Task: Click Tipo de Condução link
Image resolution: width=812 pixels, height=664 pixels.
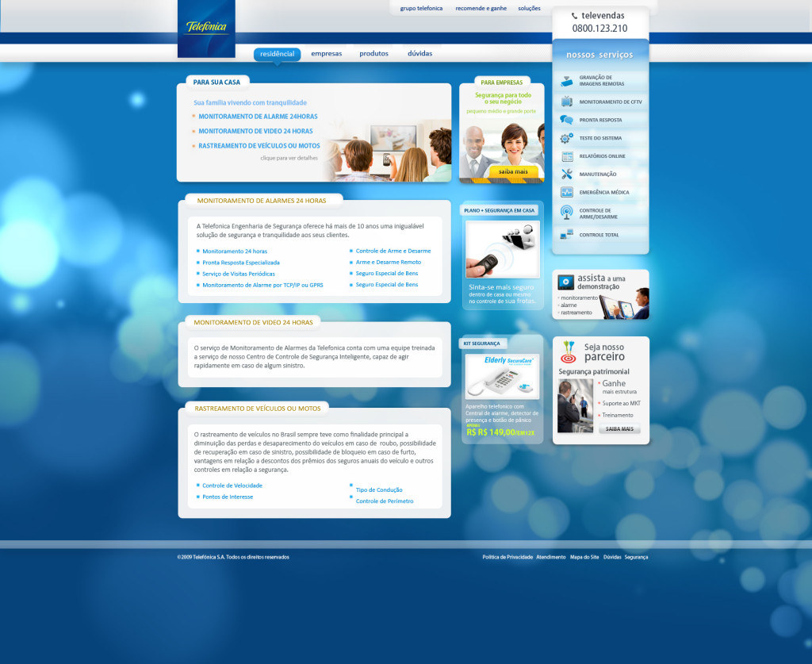Action: click(x=379, y=490)
